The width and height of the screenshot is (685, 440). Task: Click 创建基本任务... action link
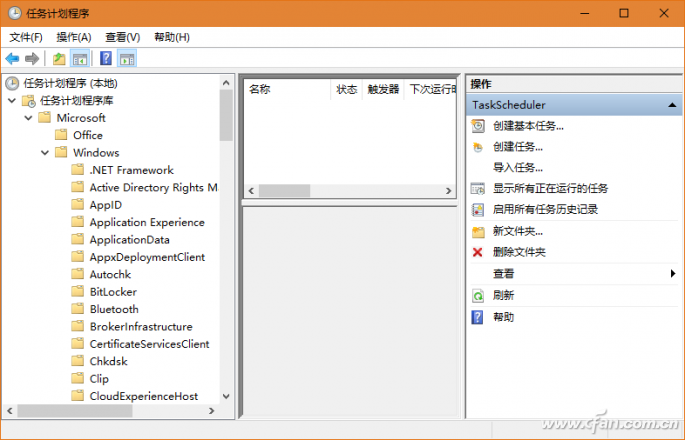pyautogui.click(x=528, y=126)
